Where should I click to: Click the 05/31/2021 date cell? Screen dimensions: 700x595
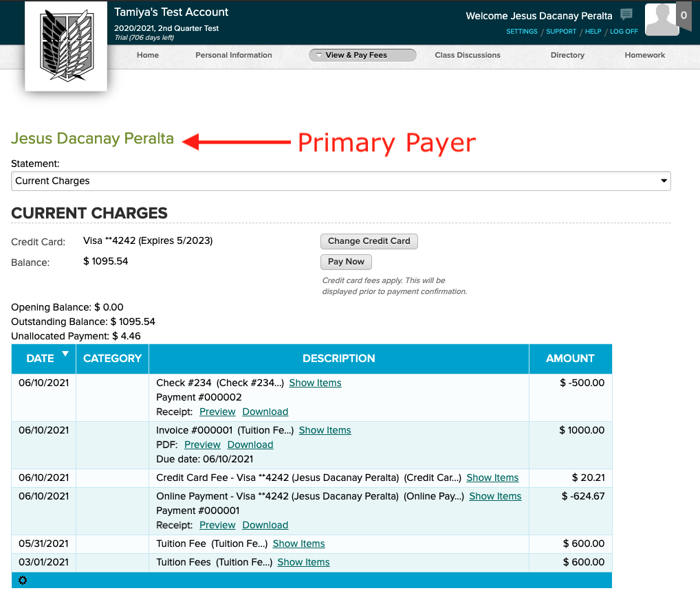click(44, 543)
